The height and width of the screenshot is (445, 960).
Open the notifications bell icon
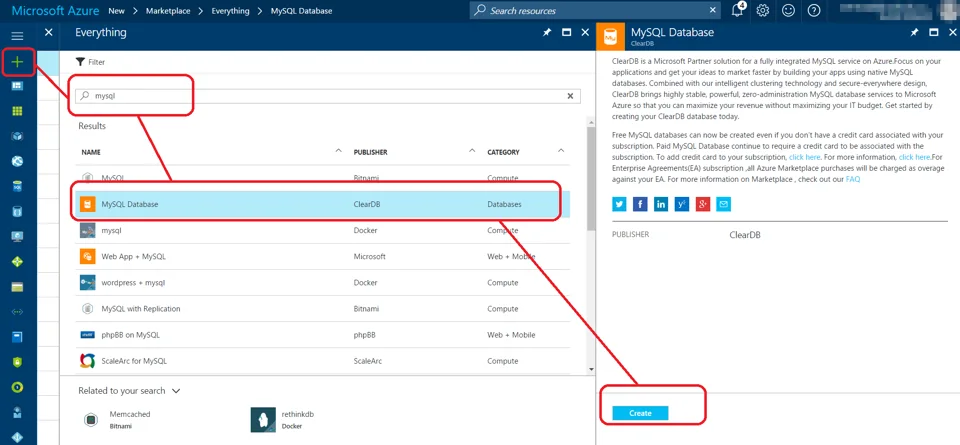coord(738,10)
